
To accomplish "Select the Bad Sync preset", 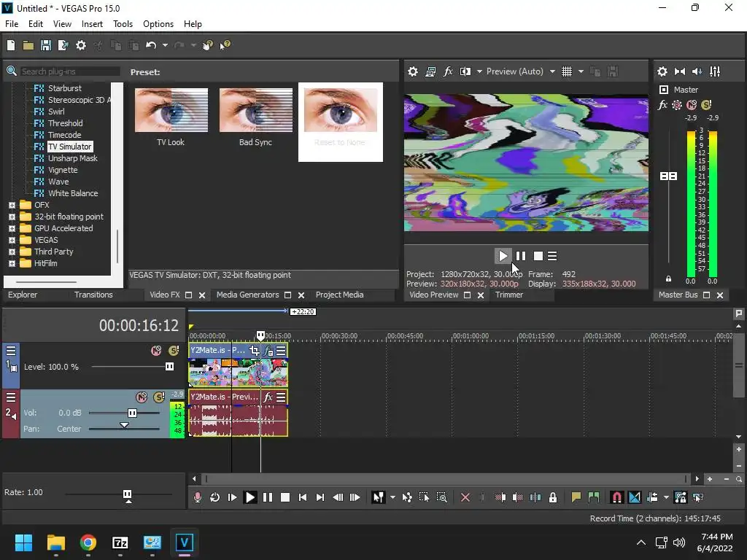I will point(256,117).
